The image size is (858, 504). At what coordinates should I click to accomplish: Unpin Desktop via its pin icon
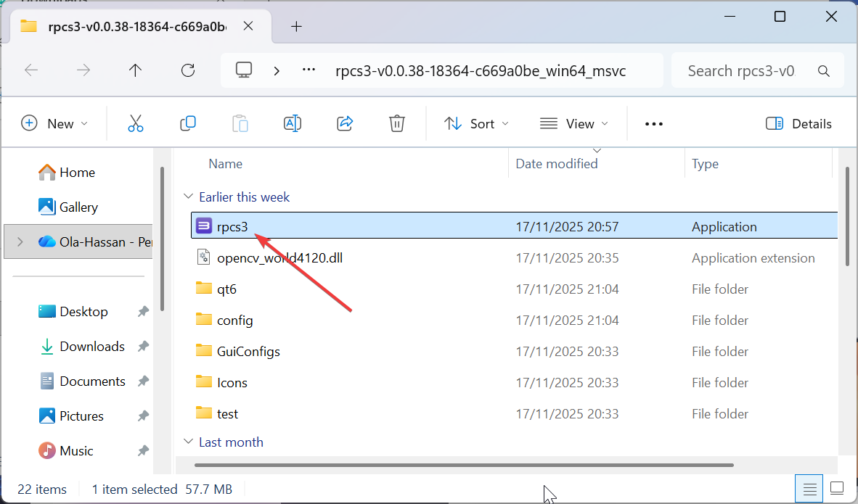pos(143,312)
